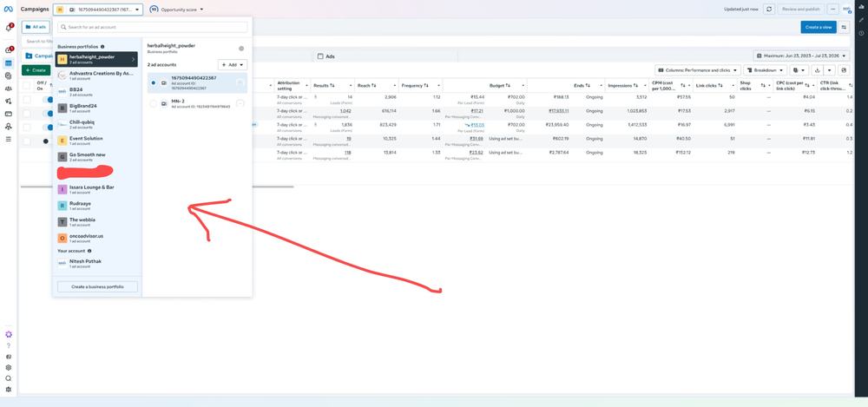The width and height of the screenshot is (868, 407).
Task: Open the ad account selector dropdown
Action: pyautogui.click(x=98, y=10)
